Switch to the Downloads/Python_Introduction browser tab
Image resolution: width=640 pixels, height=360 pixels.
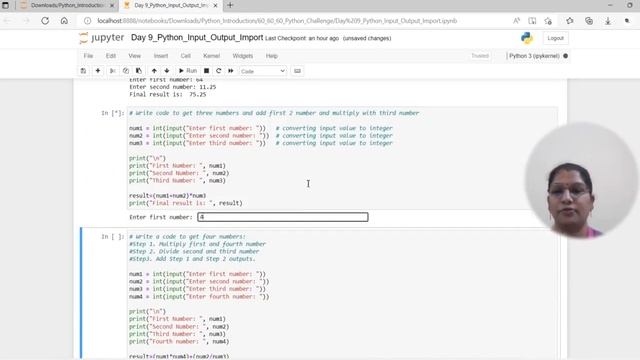click(x=67, y=5)
